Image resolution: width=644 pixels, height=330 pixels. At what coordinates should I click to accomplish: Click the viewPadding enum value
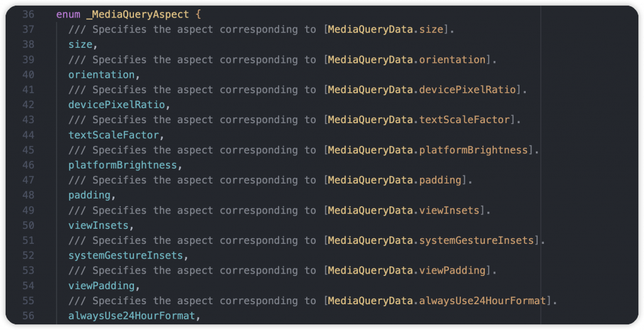(x=101, y=285)
